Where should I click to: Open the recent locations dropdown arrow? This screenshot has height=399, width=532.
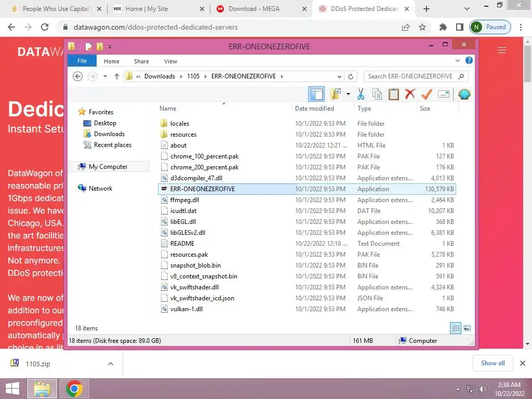click(105, 76)
